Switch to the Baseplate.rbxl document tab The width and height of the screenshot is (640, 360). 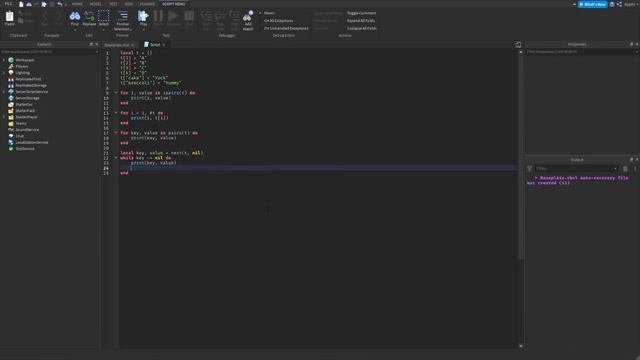(x=117, y=44)
